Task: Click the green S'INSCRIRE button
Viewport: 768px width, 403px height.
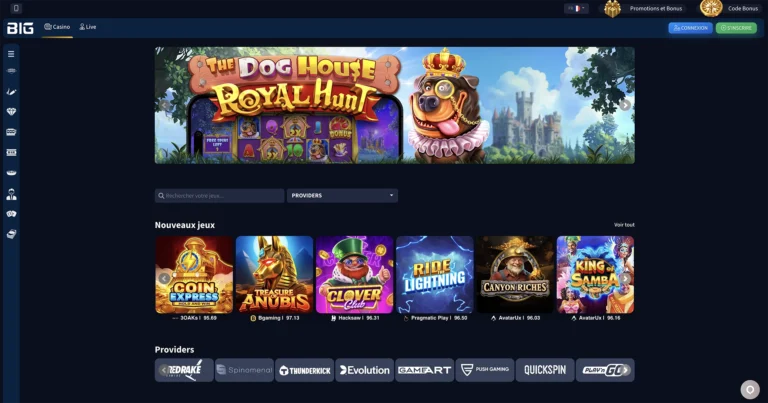Action: click(736, 28)
